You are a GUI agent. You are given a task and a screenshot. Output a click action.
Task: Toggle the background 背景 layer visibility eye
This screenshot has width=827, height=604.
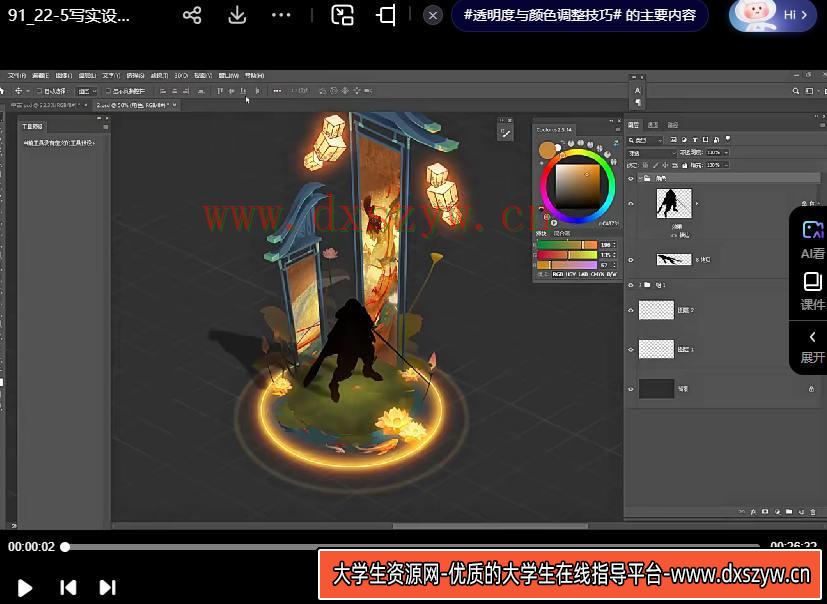631,389
